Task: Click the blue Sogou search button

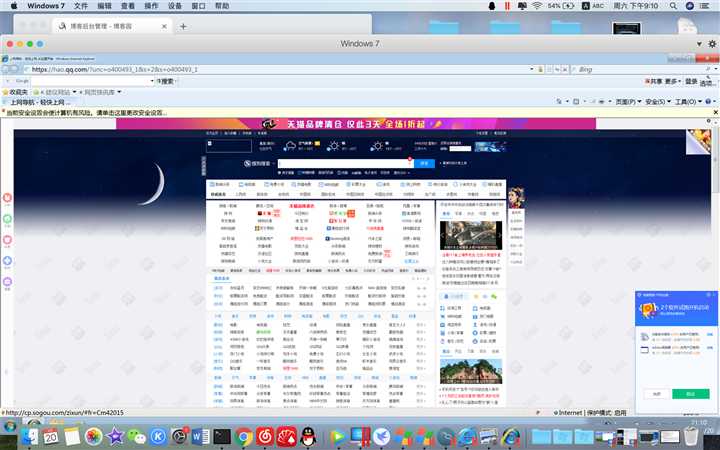Action: pos(424,163)
